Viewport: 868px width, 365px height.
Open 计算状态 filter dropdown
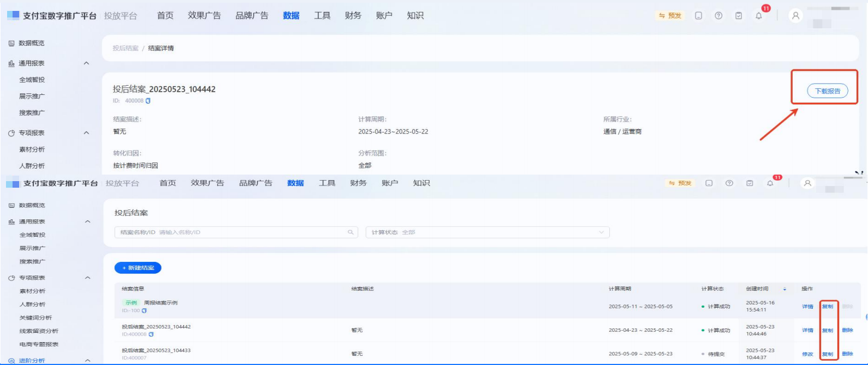pyautogui.click(x=487, y=232)
